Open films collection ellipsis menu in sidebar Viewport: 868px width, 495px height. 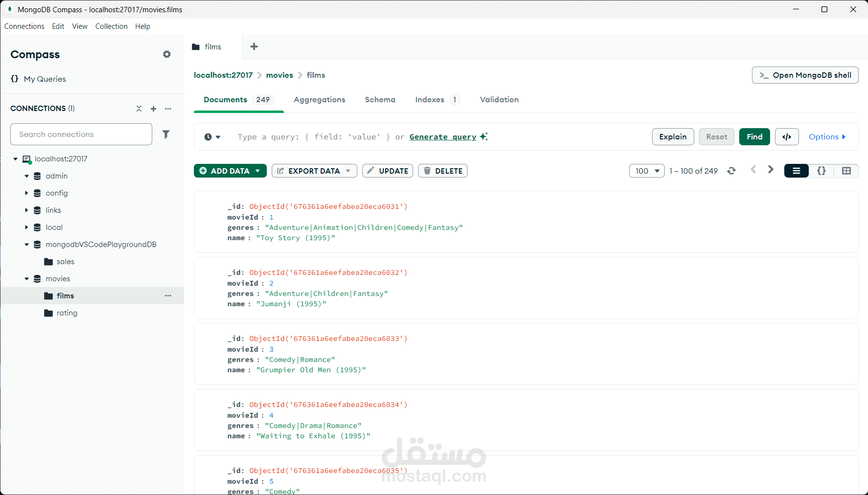pos(168,296)
